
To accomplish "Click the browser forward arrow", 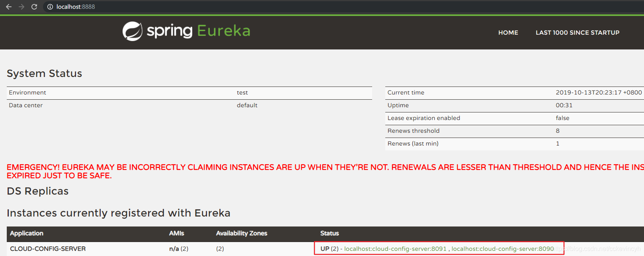I will (21, 7).
